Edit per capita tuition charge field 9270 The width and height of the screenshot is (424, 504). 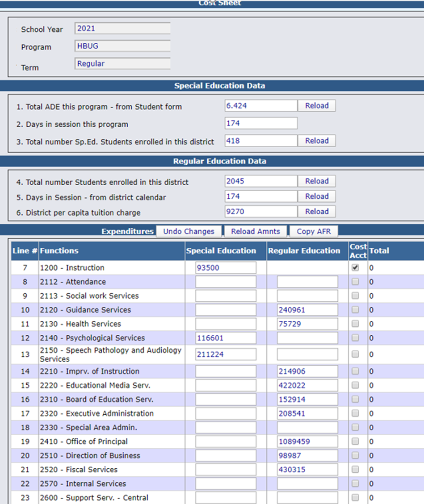click(x=261, y=212)
